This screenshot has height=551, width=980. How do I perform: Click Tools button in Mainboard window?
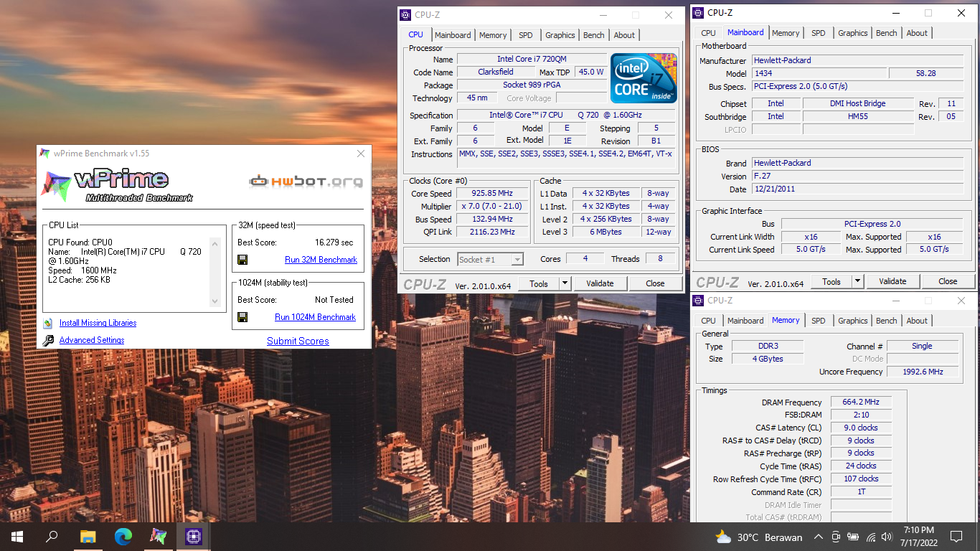831,281
